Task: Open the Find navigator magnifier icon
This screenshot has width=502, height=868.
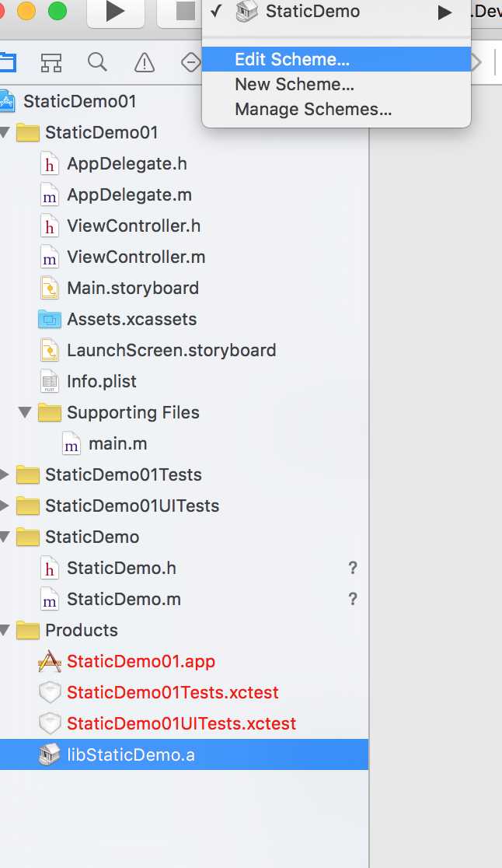Action: click(97, 62)
